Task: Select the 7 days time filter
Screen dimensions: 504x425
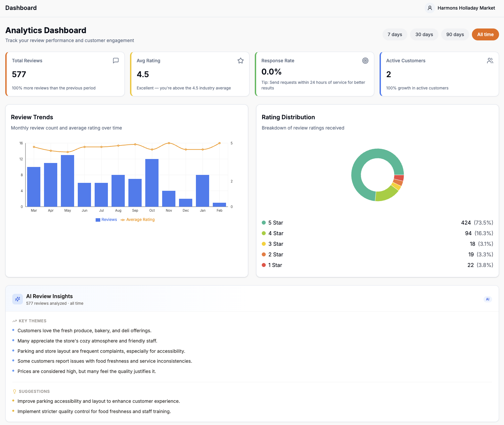Action: [395, 34]
